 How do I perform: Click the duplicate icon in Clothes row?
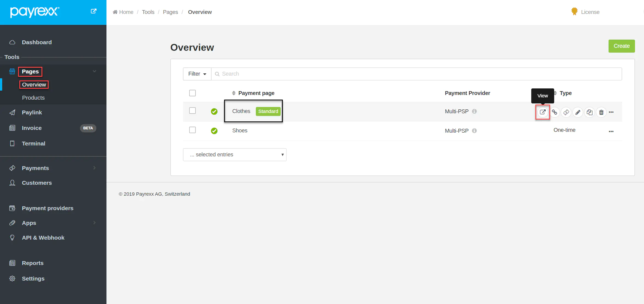[x=589, y=112]
